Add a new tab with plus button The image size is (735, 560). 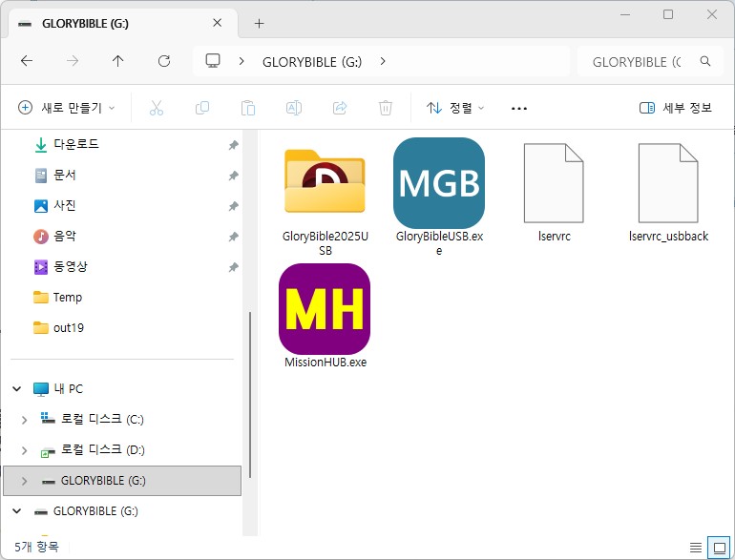coord(259,23)
